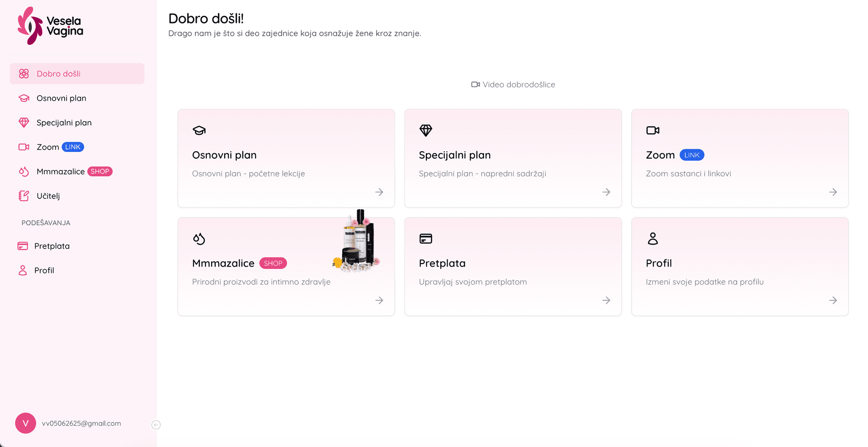Click the product image on Mmmazalice card
This screenshot has height=447, width=868.
pyautogui.click(x=357, y=242)
